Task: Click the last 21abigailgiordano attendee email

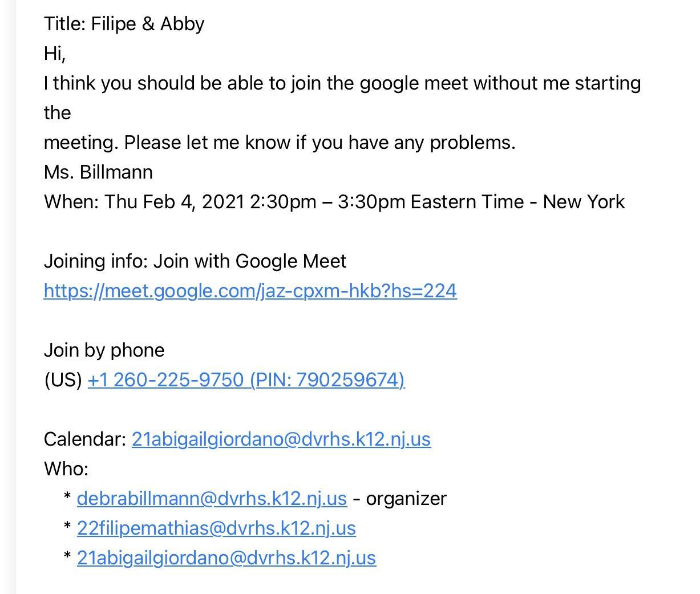Action: pos(226,558)
